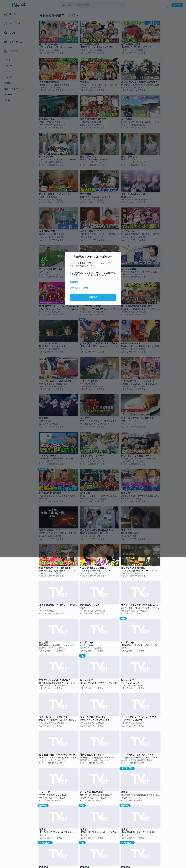This screenshot has width=186, height=868.
Task: Click title 温泉へGO!
Action: pyautogui.click(x=127, y=530)
